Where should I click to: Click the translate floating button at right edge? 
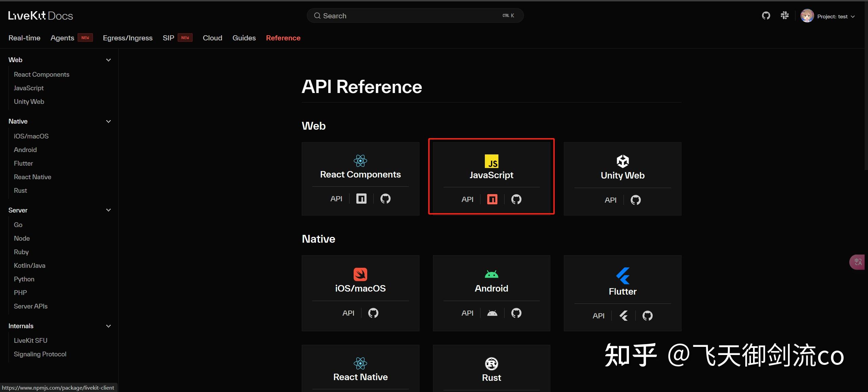tap(858, 262)
